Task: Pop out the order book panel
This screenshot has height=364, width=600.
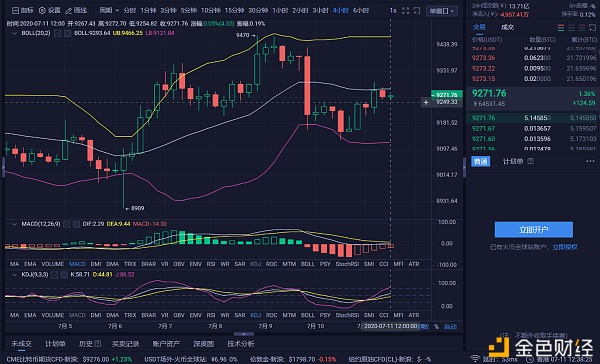Action: [x=593, y=28]
